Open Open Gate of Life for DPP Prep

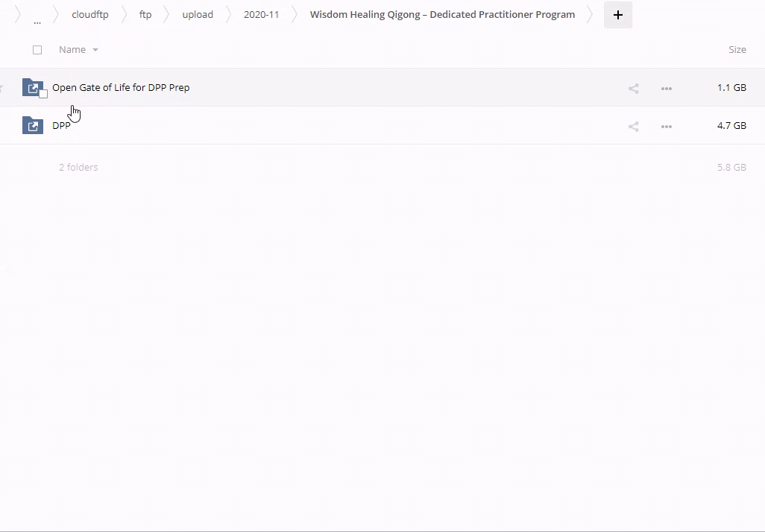point(121,88)
